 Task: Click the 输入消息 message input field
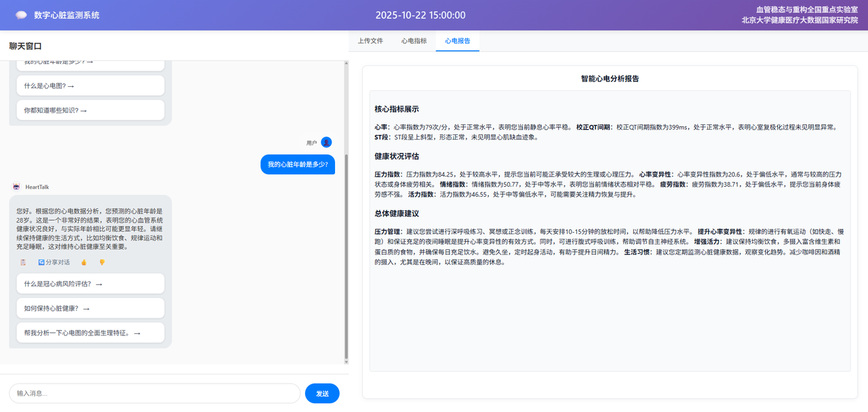[155, 393]
